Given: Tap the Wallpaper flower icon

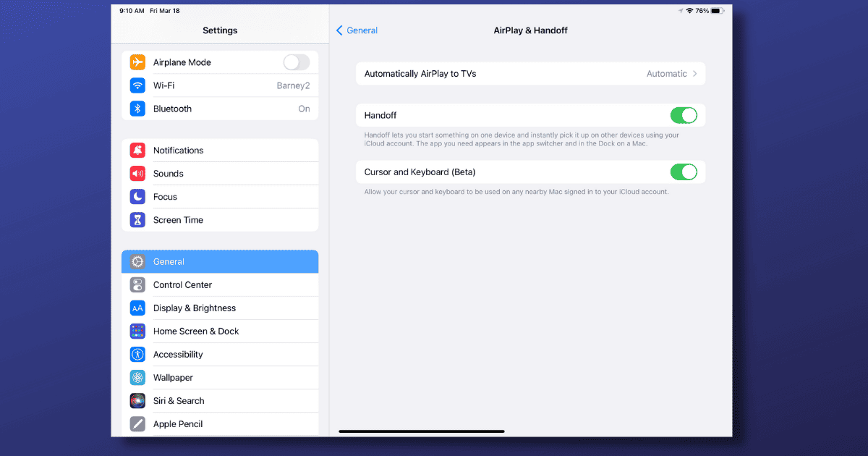Looking at the screenshot, I should (137, 378).
